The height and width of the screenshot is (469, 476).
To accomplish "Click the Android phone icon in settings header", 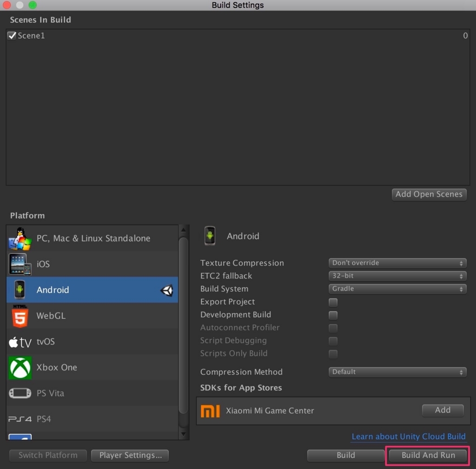I will pyautogui.click(x=210, y=236).
